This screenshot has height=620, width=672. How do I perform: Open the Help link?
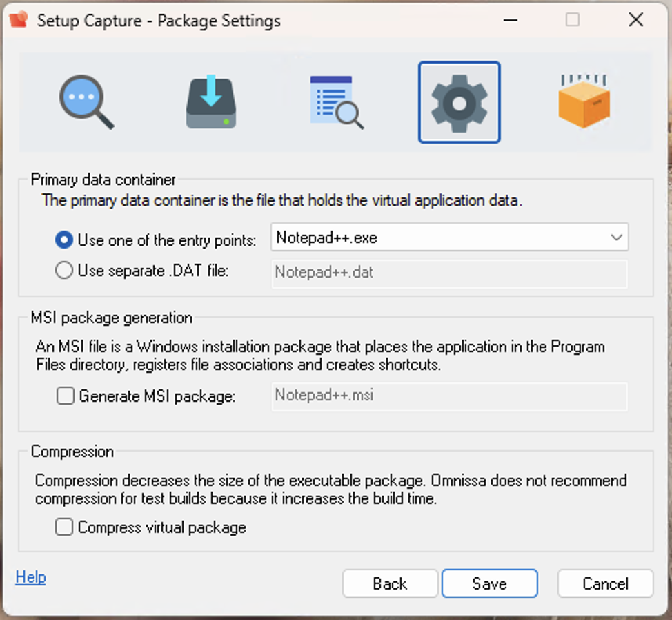(30, 577)
